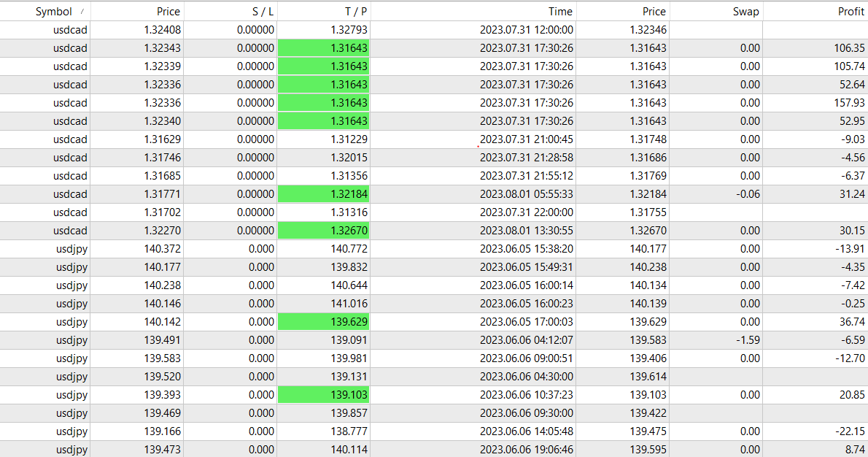Select the time 2023.06.06 04:30:00
This screenshot has height=457, width=868.
527,377
